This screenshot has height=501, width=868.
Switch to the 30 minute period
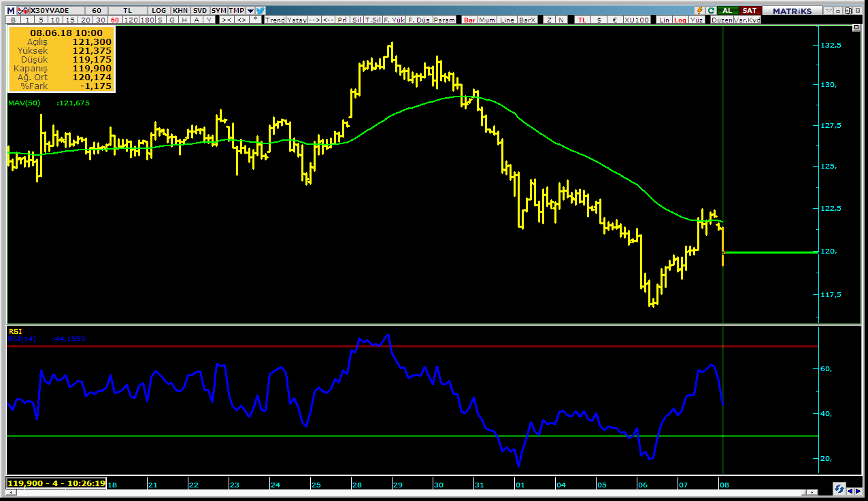(100, 20)
